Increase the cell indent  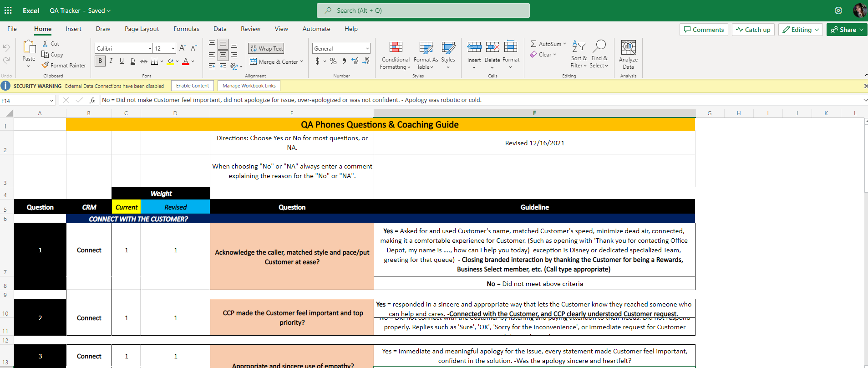point(223,66)
